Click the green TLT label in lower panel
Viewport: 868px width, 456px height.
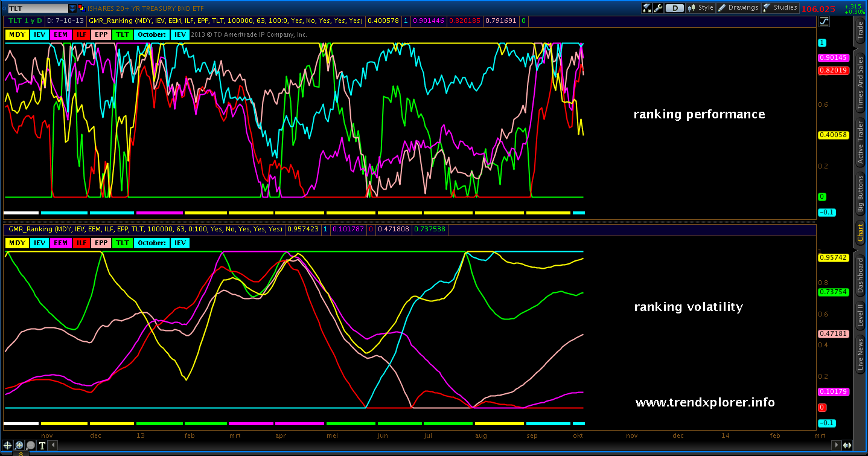point(123,243)
